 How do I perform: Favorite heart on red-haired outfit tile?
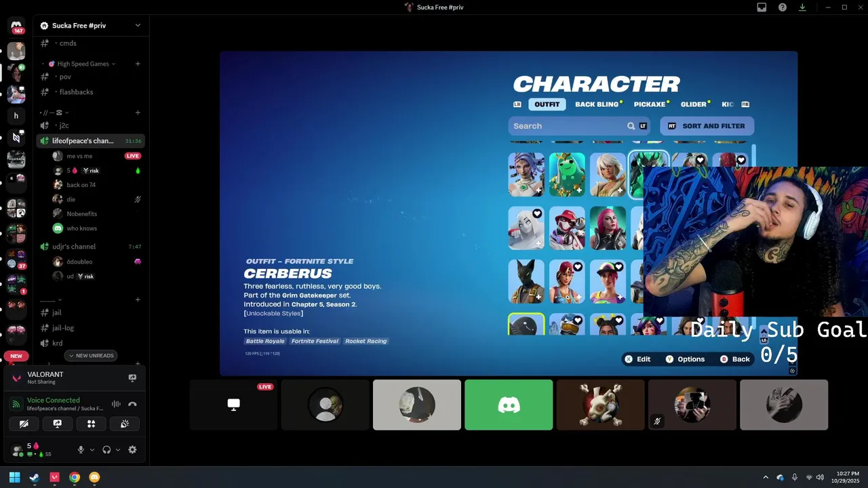pos(741,161)
